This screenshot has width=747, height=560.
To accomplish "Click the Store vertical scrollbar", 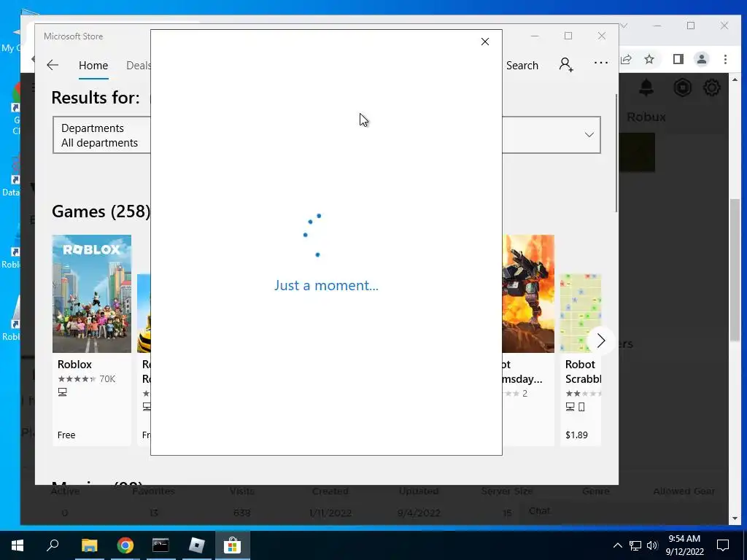I will tap(616, 153).
